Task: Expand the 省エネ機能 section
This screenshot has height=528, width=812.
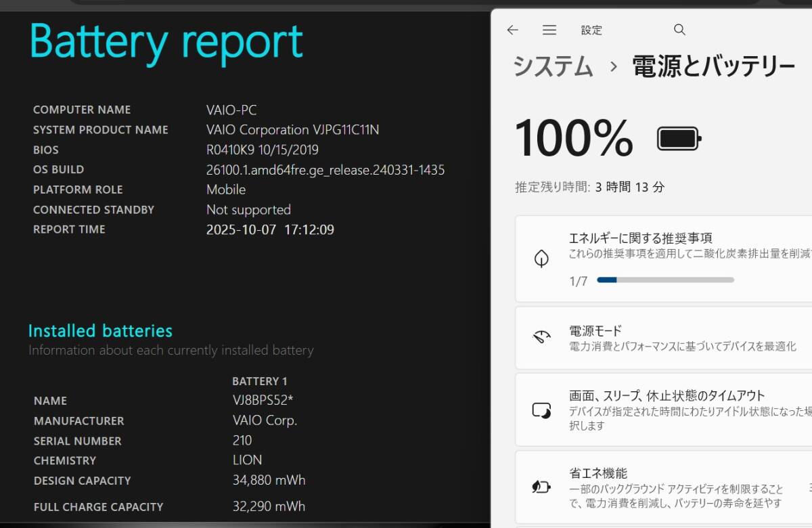Action: click(664, 487)
